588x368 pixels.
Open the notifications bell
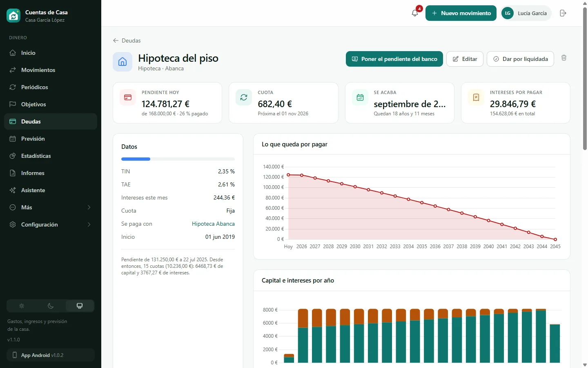click(415, 13)
